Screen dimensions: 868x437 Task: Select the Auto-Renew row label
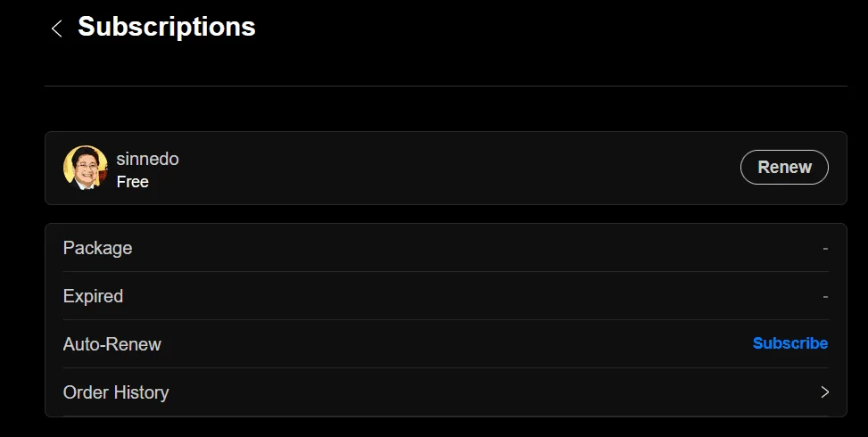[112, 344]
